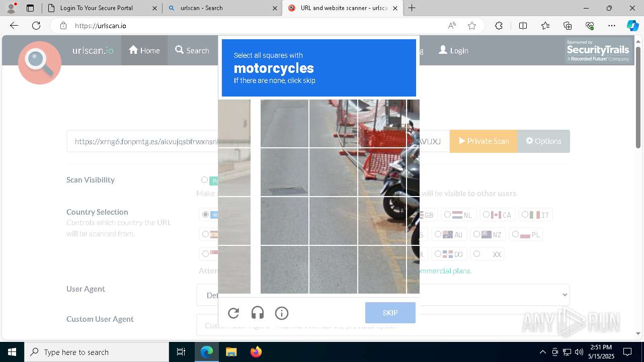Image resolution: width=644 pixels, height=362 pixels.
Task: Open the taskbar clock showing 2:51 PM
Action: click(601, 352)
